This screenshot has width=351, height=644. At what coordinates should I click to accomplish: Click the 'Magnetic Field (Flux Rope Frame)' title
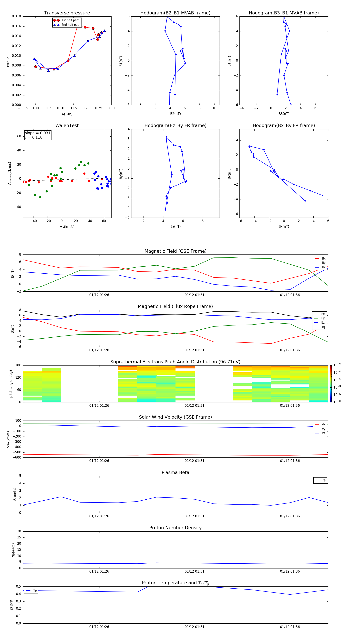pos(175,307)
